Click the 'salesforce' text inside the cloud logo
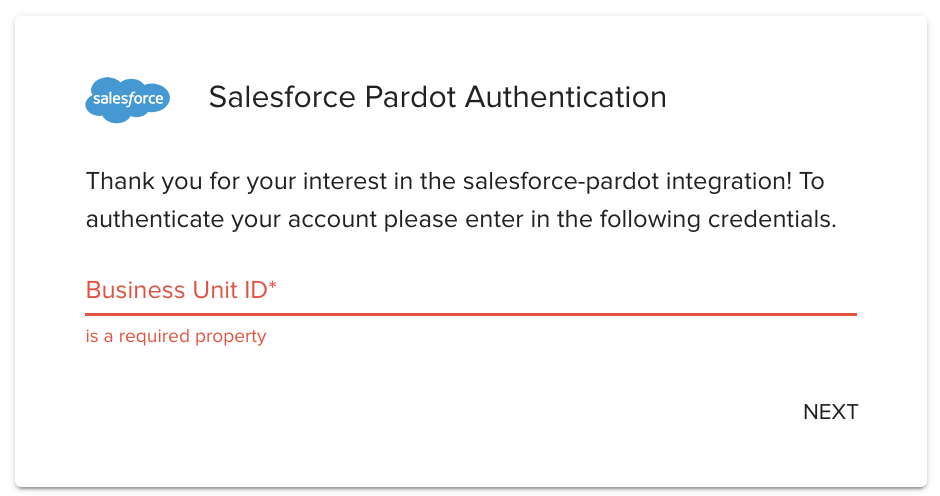Viewport: 940px width, 496px height. [x=128, y=100]
